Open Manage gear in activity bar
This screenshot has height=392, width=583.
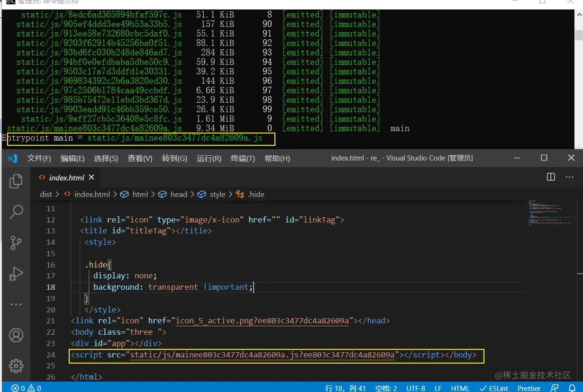16,366
